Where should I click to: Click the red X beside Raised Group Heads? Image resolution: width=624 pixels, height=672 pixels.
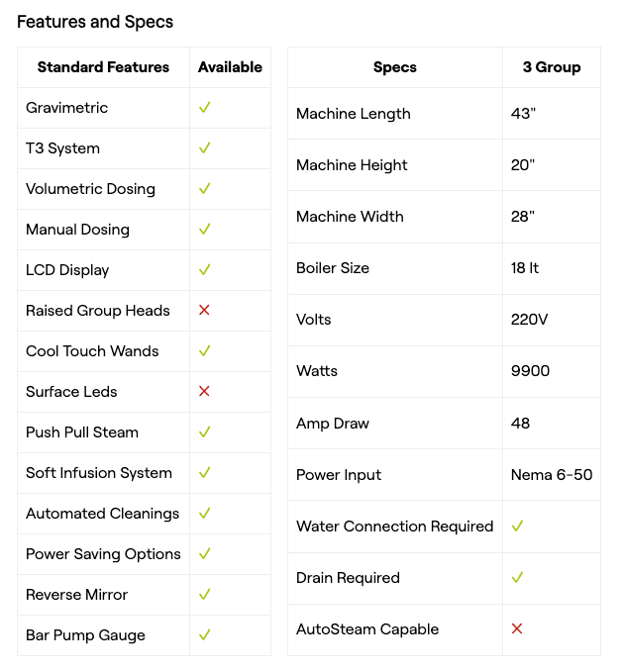204,311
